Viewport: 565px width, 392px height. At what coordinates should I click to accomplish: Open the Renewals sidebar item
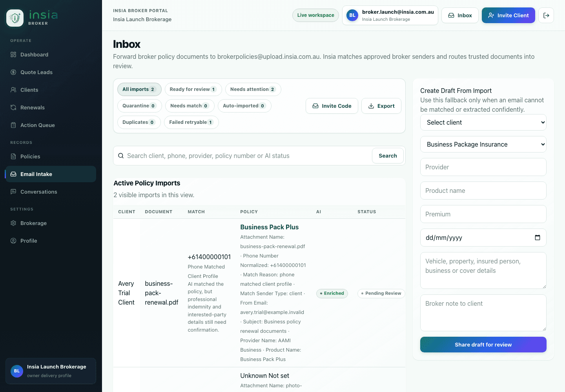(x=51, y=107)
